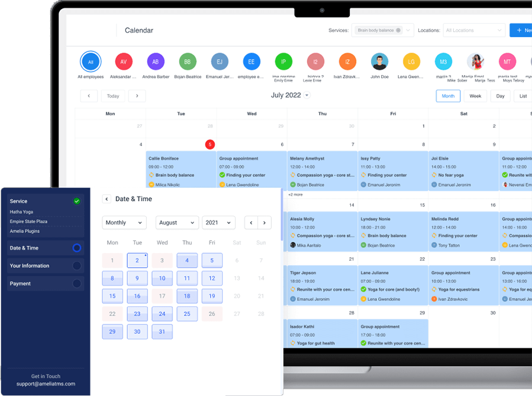The width and height of the screenshot is (532, 396).
Task: Filter by Andrea Barber's AB avatar
Action: tap(155, 61)
